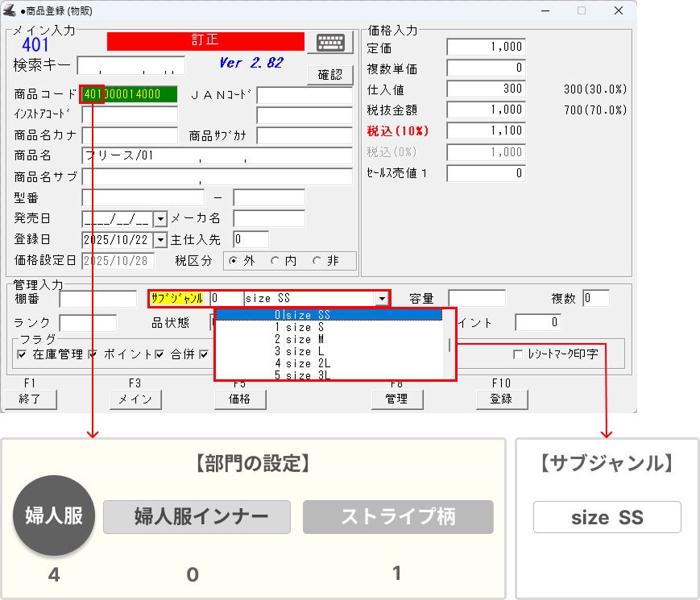This screenshot has width=700, height=600.
Task: Click the 終了 F1 button
Action: pos(30,399)
